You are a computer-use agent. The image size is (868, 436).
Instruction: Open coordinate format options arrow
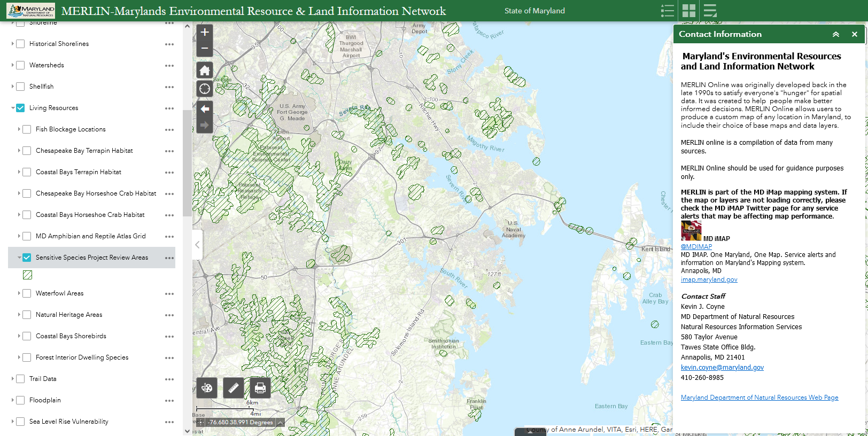pos(280,422)
